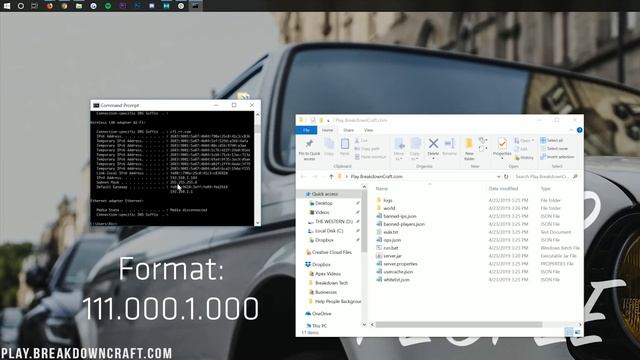Open the Easy access dropdown
The width and height of the screenshot is (640, 360).
tap(483, 149)
